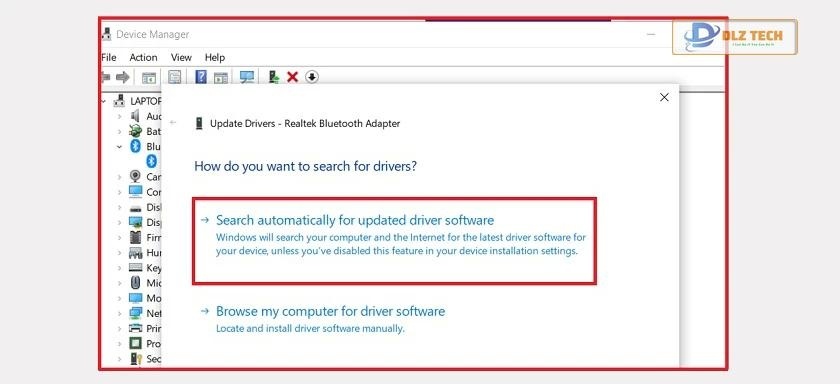
Task: Collapse the Bluetooth category chevron
Action: (119, 146)
